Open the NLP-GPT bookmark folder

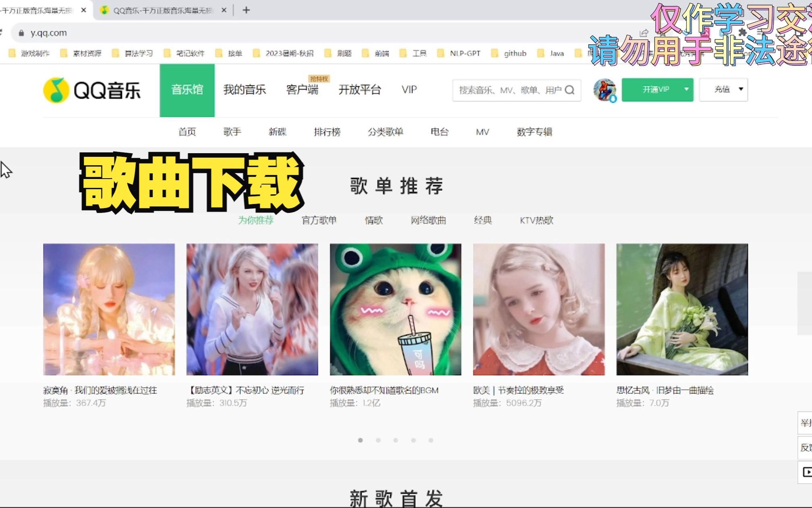(x=459, y=53)
